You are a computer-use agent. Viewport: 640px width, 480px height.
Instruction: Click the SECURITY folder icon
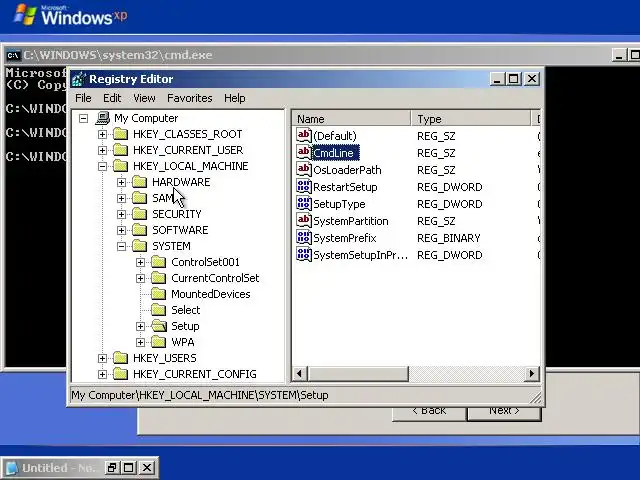coord(140,214)
